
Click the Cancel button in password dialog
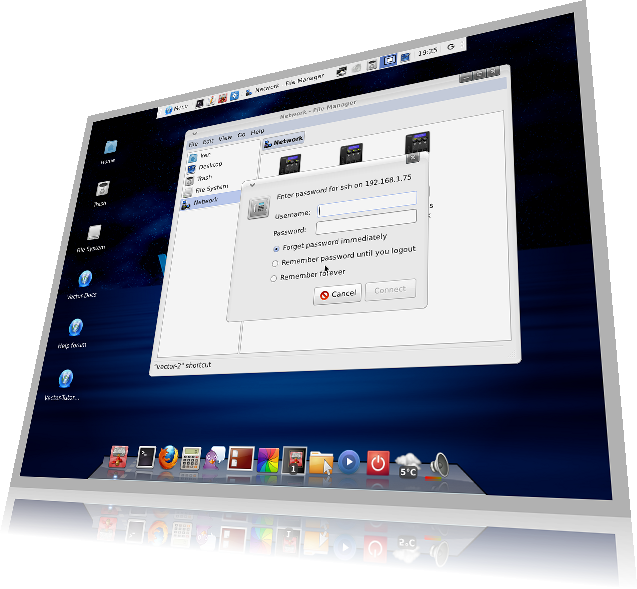(337, 293)
